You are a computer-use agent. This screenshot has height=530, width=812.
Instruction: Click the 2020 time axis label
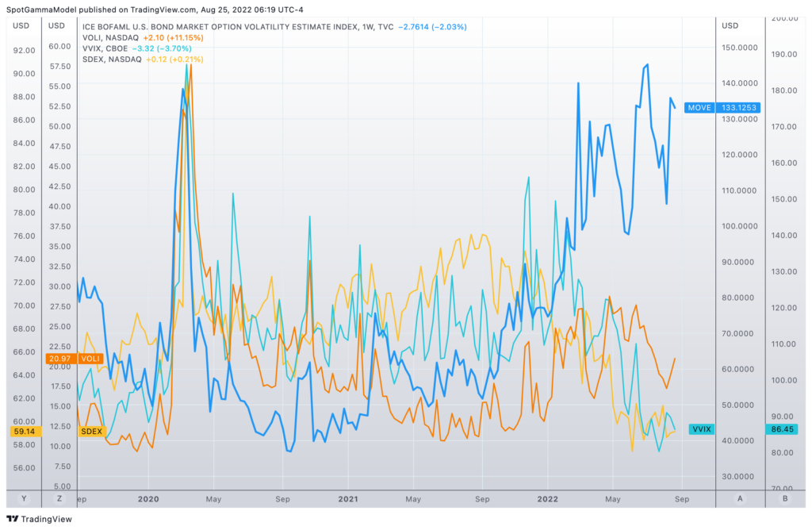pos(148,499)
